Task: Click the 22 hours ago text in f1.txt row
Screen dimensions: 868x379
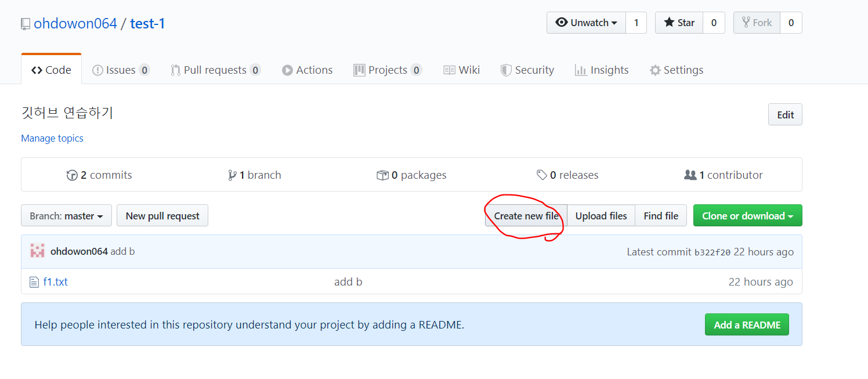Action: pyautogui.click(x=761, y=281)
